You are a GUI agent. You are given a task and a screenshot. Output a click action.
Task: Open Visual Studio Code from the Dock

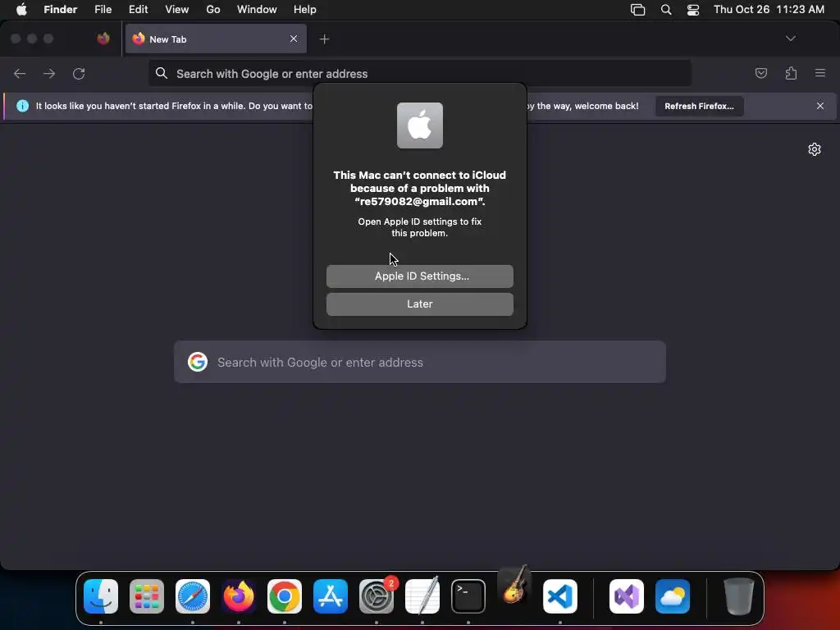click(x=559, y=596)
